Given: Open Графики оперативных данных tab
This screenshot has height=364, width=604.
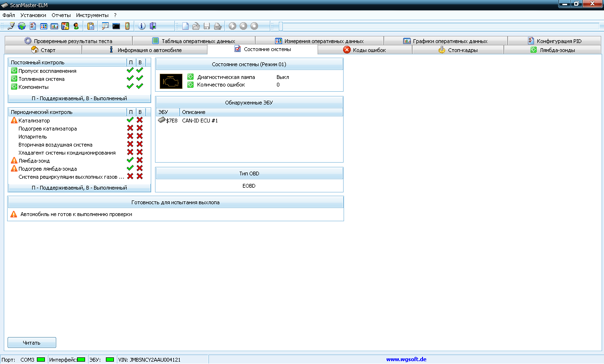Looking at the screenshot, I should tap(445, 41).
